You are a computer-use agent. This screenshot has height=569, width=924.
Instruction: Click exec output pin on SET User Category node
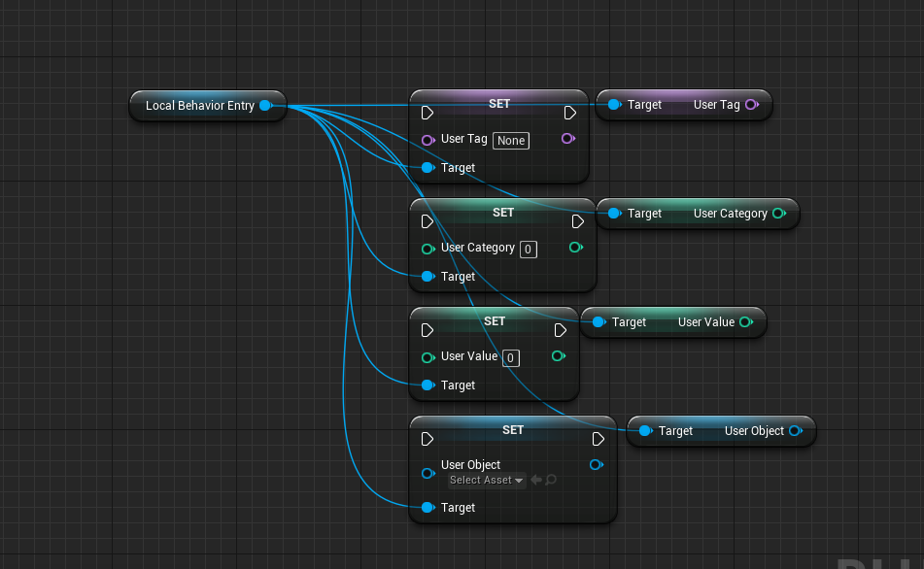tap(577, 221)
